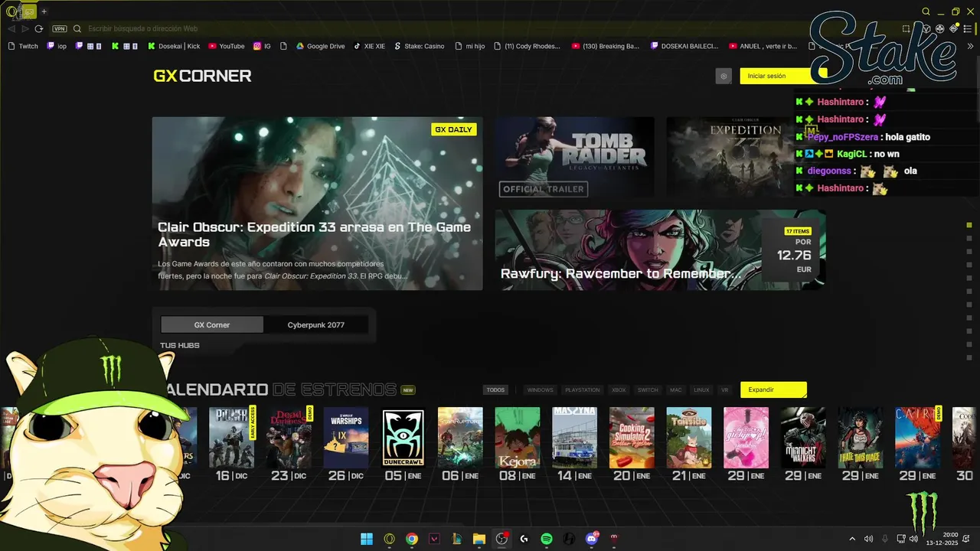Open the browser tab search magnifier
The height and width of the screenshot is (551, 980).
click(926, 11)
